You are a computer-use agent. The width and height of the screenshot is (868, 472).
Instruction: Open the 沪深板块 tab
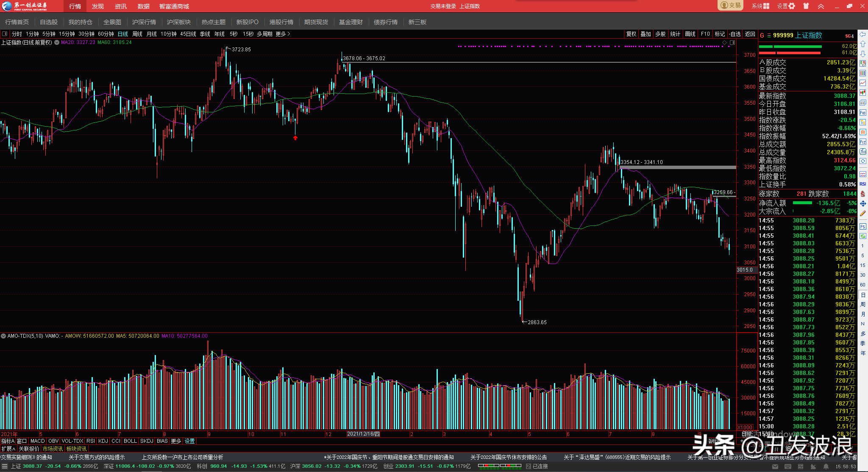178,22
